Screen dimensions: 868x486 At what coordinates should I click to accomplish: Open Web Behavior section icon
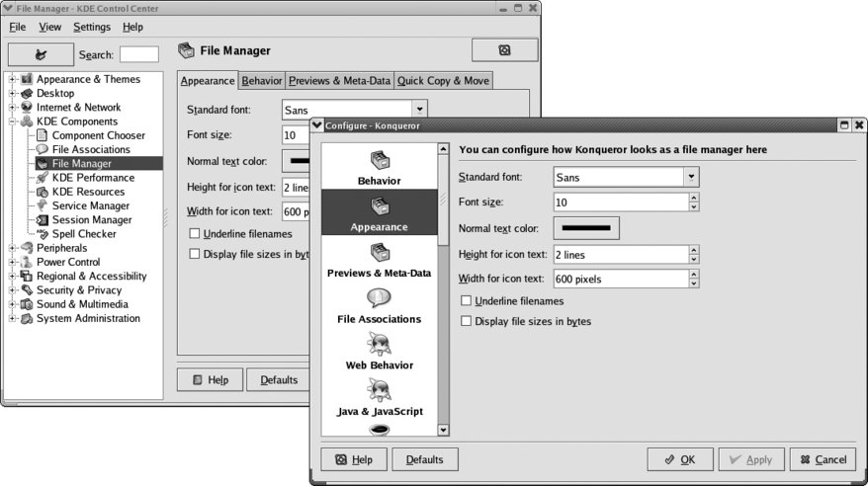pos(379,345)
